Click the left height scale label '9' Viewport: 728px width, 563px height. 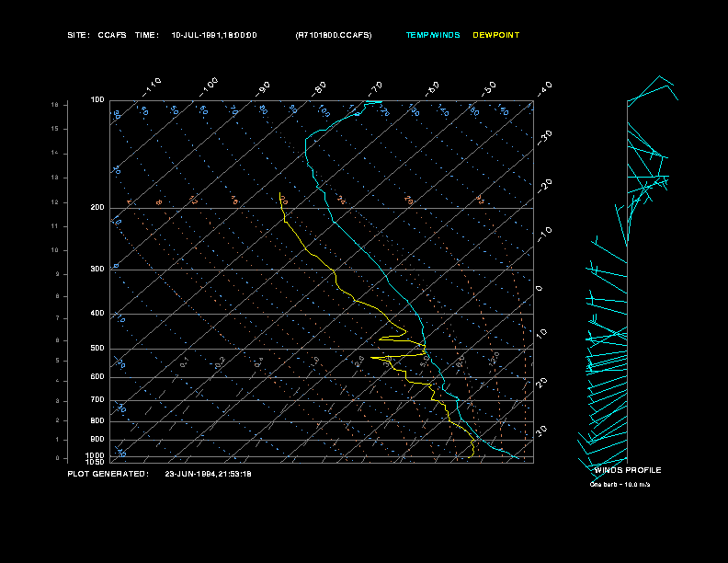(x=58, y=274)
